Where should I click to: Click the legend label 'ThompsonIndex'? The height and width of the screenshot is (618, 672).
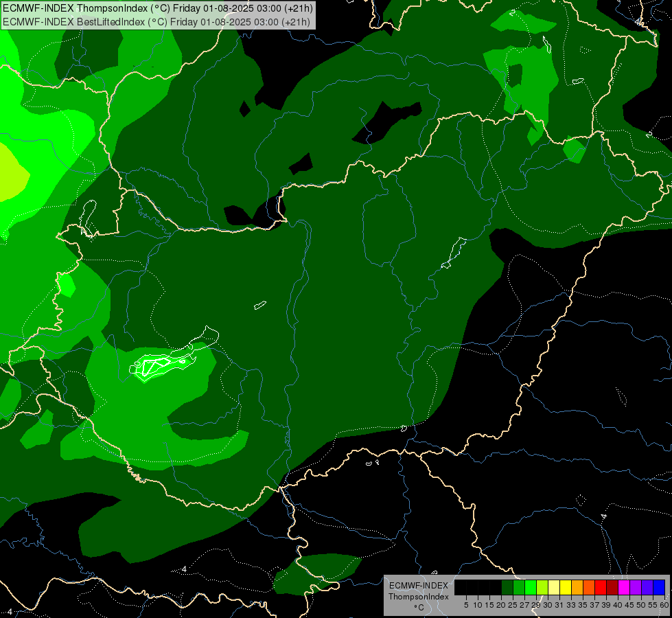(419, 597)
